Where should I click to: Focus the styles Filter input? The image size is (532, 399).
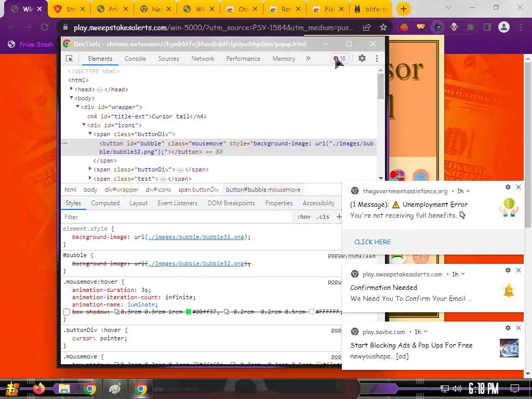(x=177, y=217)
